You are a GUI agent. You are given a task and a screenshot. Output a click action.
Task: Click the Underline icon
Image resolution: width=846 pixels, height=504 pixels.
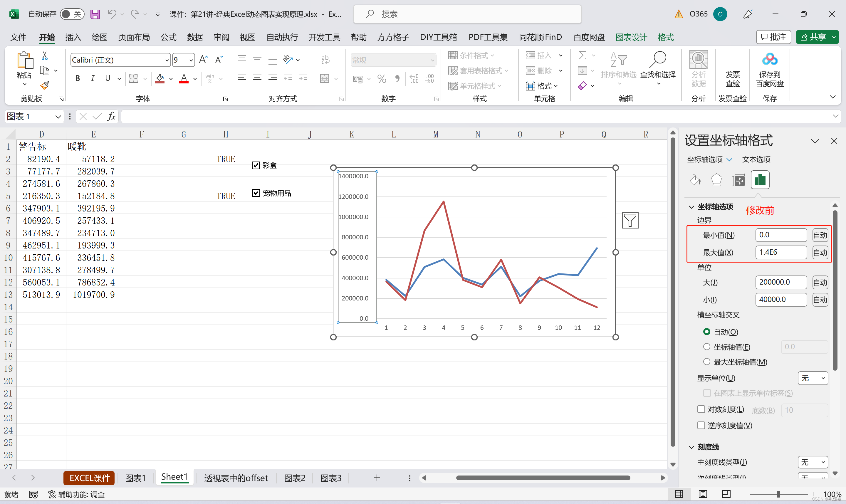108,78
